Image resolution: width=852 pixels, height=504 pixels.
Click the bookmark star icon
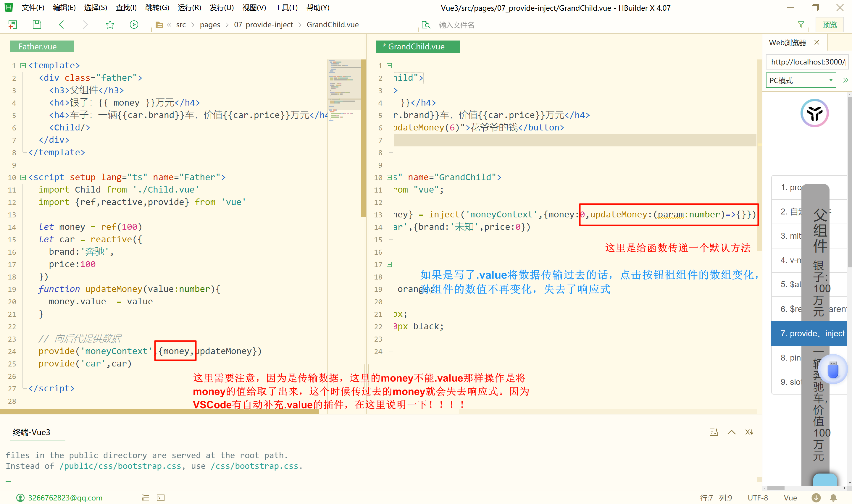click(110, 25)
